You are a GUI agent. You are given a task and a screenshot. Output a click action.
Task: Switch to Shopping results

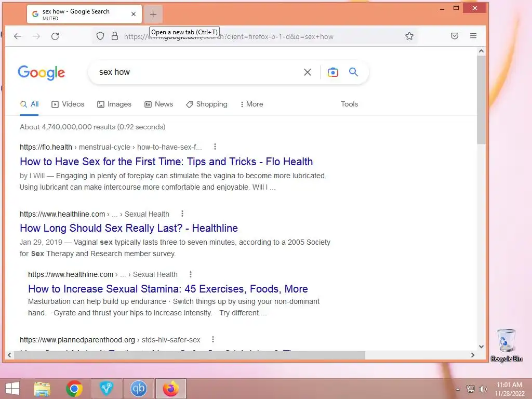click(207, 104)
